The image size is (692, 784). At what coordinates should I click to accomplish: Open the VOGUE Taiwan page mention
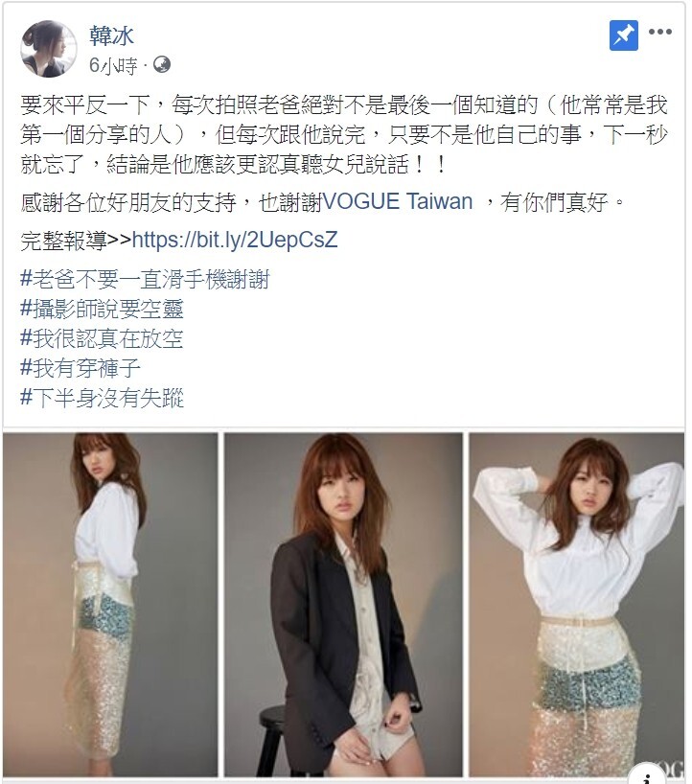[398, 201]
